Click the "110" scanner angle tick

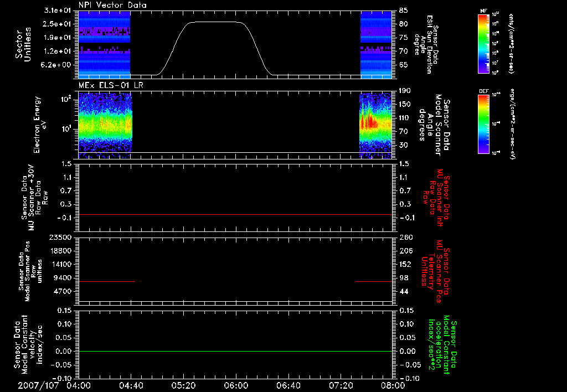405,118
